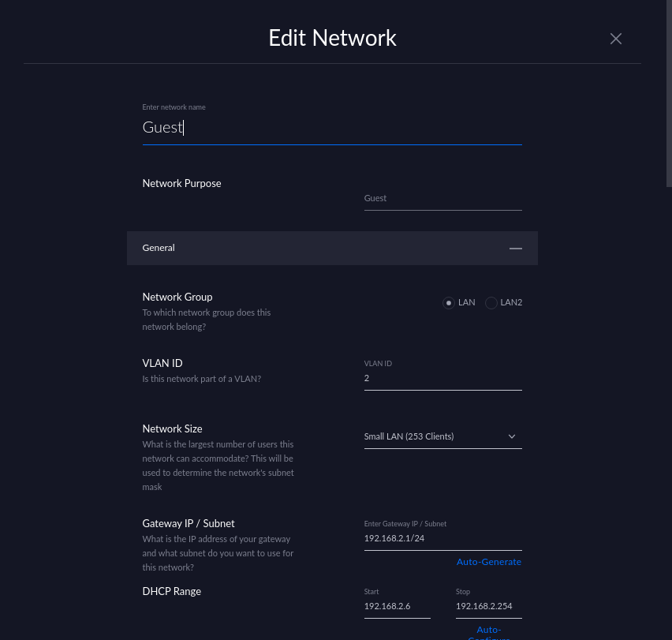Viewport: 672px width, 640px height.
Task: Click the DHCP Range Start field
Action: tap(397, 606)
